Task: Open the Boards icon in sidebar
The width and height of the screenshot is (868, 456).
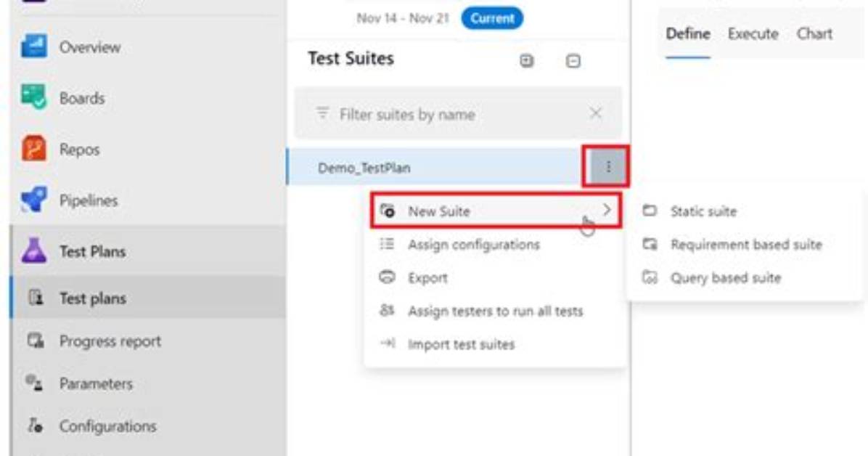Action: pyautogui.click(x=34, y=97)
